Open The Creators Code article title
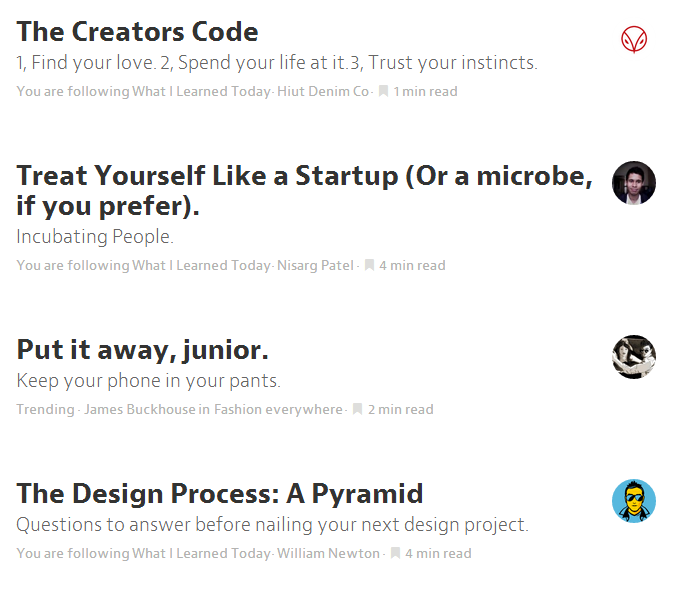Screen dimensions: 673x593 pos(137,32)
